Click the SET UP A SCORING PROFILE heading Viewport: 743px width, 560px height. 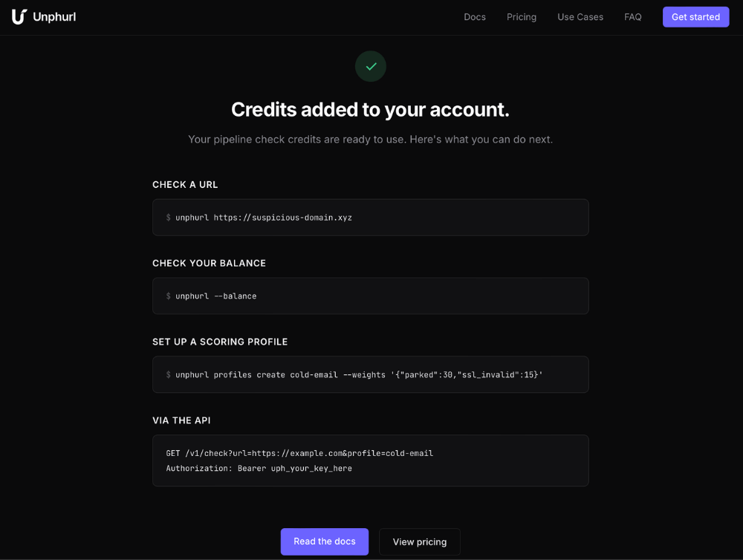(220, 342)
